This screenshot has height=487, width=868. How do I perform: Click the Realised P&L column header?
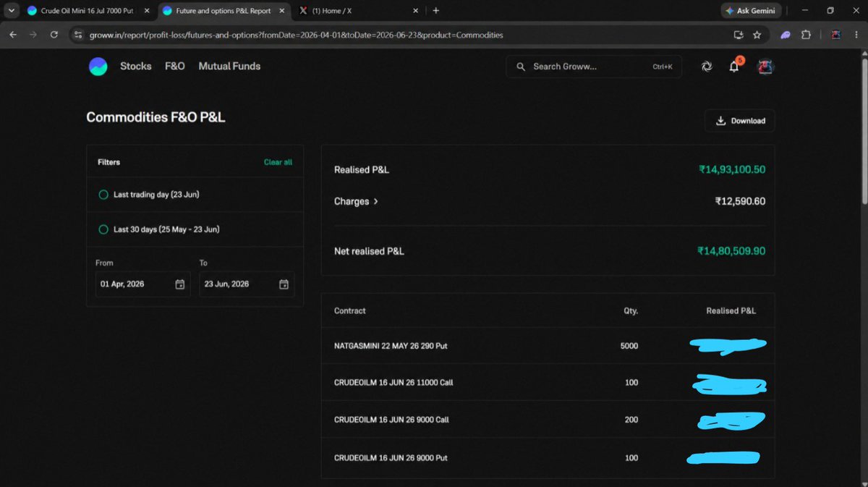point(731,311)
